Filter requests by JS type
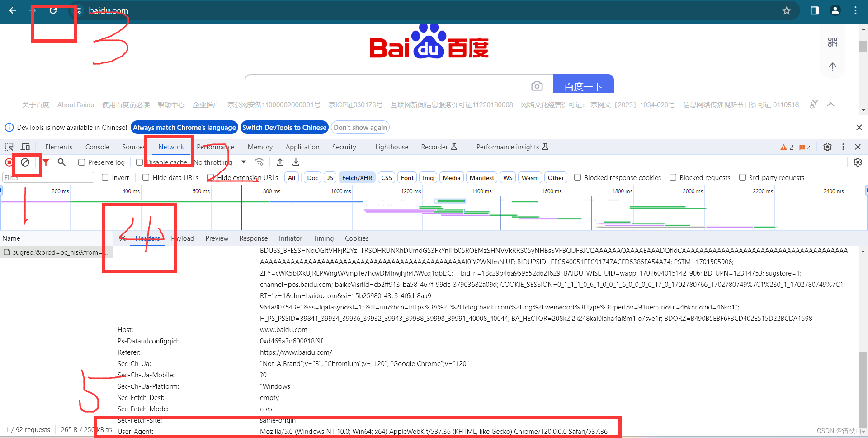 point(330,178)
